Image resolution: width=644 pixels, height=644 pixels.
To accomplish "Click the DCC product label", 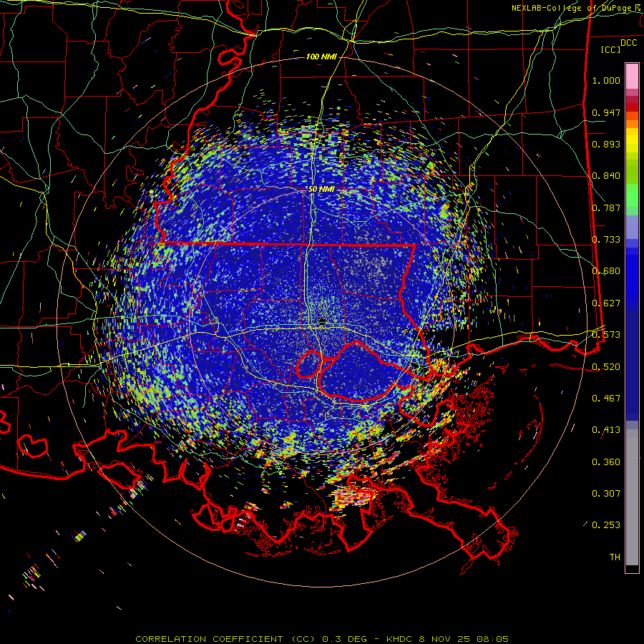I will click(628, 43).
